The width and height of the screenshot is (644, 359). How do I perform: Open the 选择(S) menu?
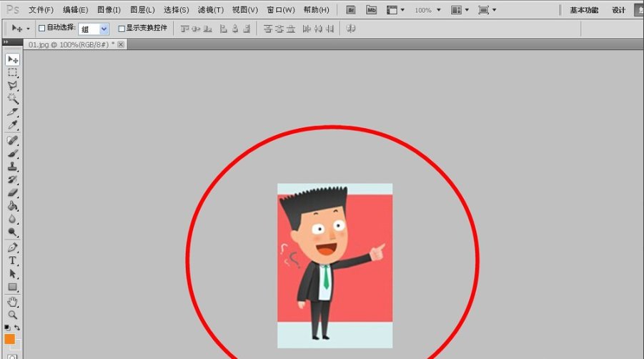click(177, 10)
